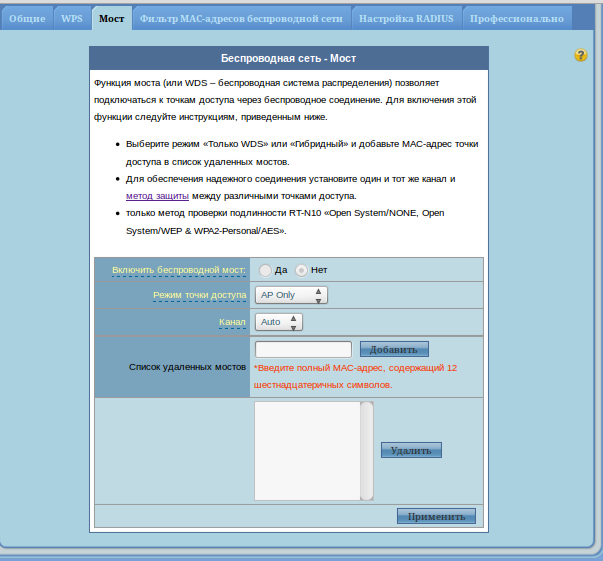Select the Да radio button for wireless bridge
The image size is (603, 561).
[x=265, y=270]
